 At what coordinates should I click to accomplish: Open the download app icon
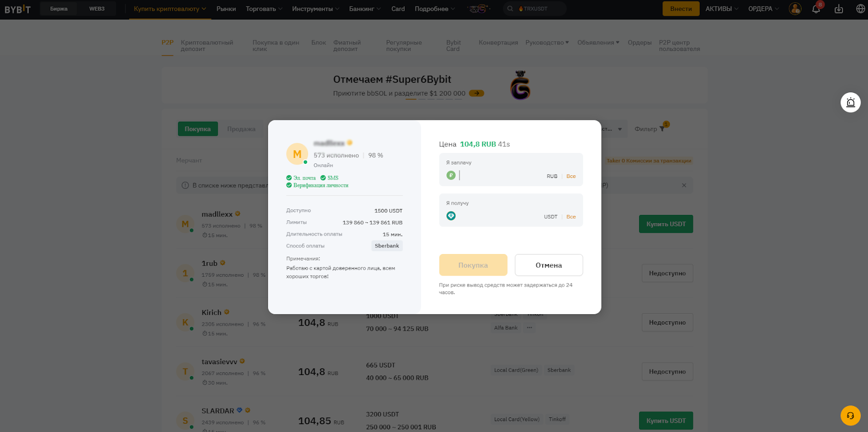[839, 9]
